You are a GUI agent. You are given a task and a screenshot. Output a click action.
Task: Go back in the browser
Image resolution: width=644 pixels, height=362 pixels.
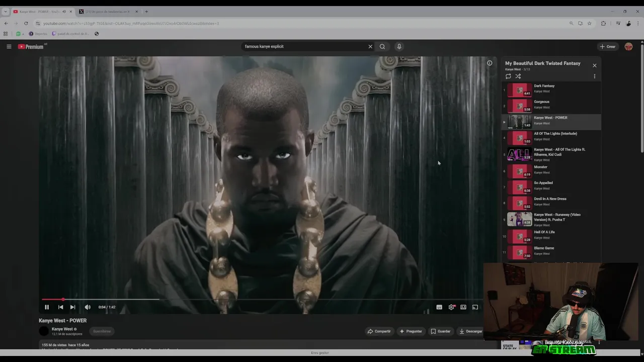(x=6, y=23)
